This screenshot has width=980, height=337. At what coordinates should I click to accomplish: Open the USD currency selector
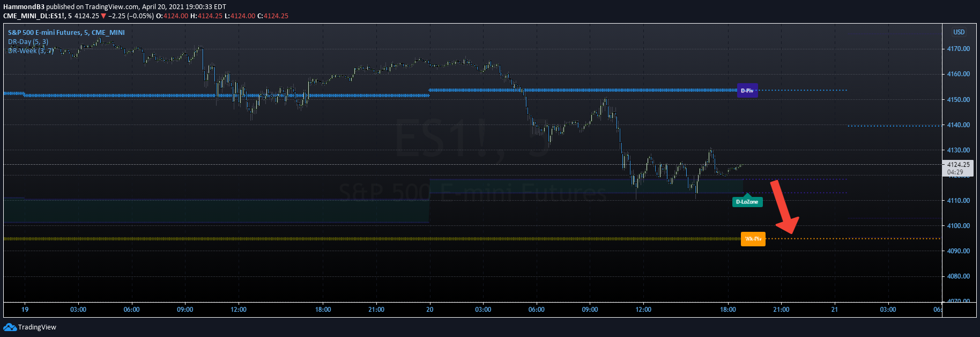pos(959,32)
